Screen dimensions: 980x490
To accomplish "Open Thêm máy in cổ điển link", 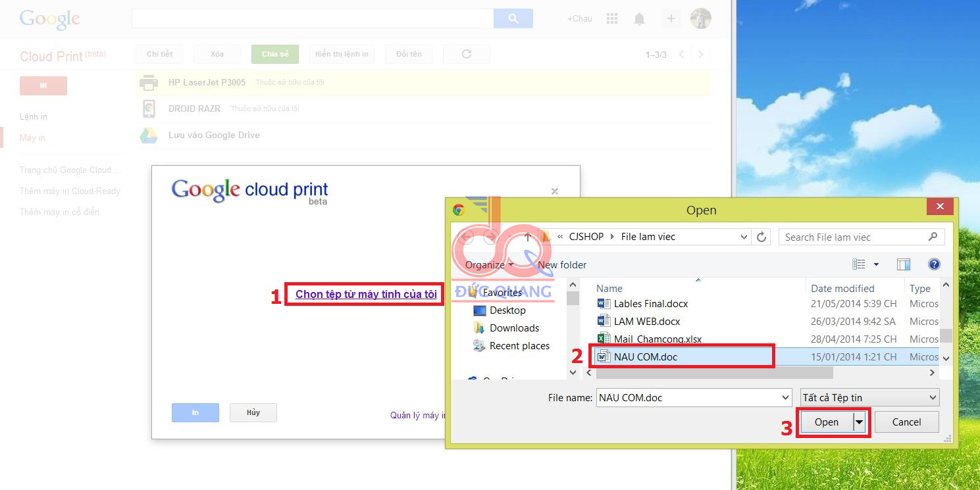I will 60,212.
